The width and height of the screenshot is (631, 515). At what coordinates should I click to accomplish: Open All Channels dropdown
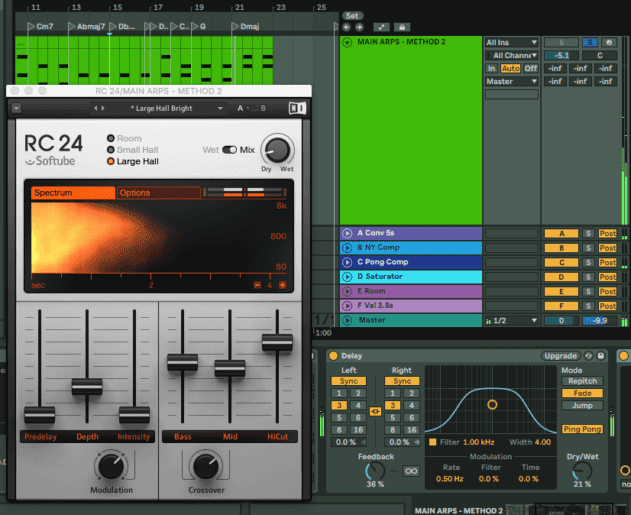(x=511, y=55)
